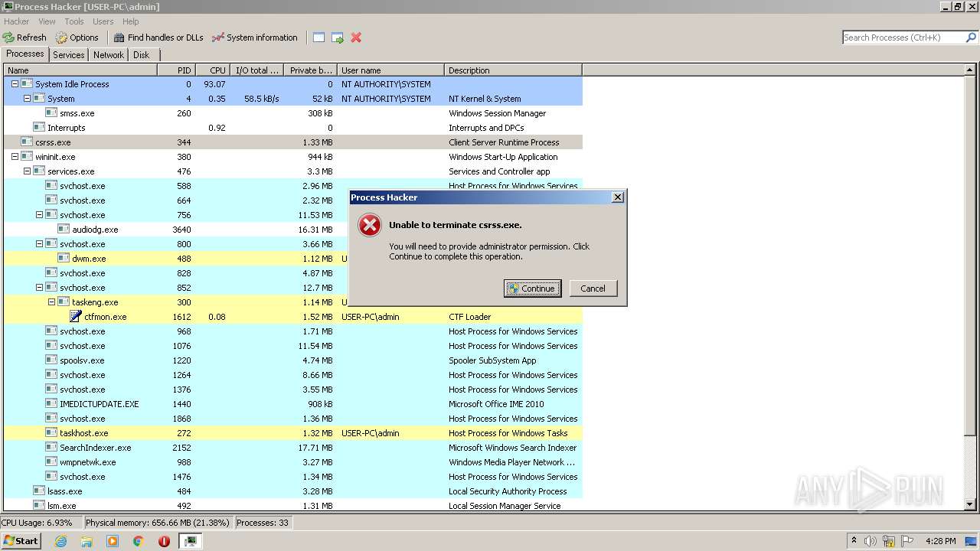
Task: Select the Find window toolbar icon
Action: coord(318,37)
